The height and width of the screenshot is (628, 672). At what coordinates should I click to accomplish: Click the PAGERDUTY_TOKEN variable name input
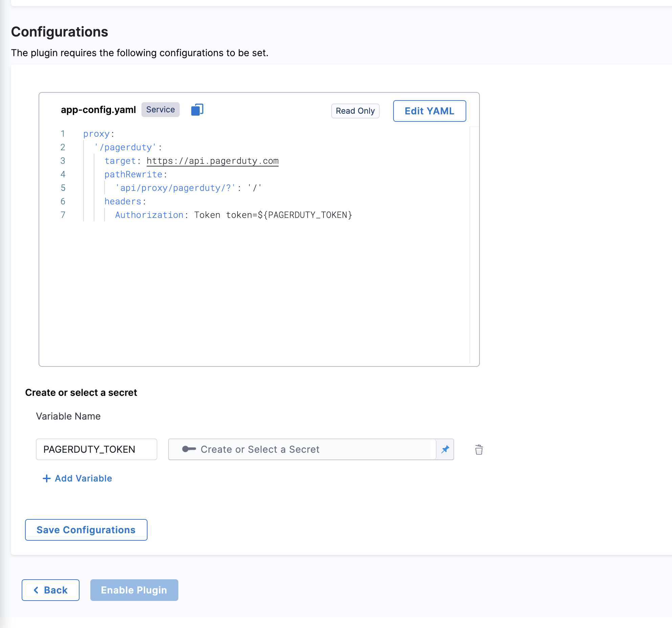coord(96,449)
